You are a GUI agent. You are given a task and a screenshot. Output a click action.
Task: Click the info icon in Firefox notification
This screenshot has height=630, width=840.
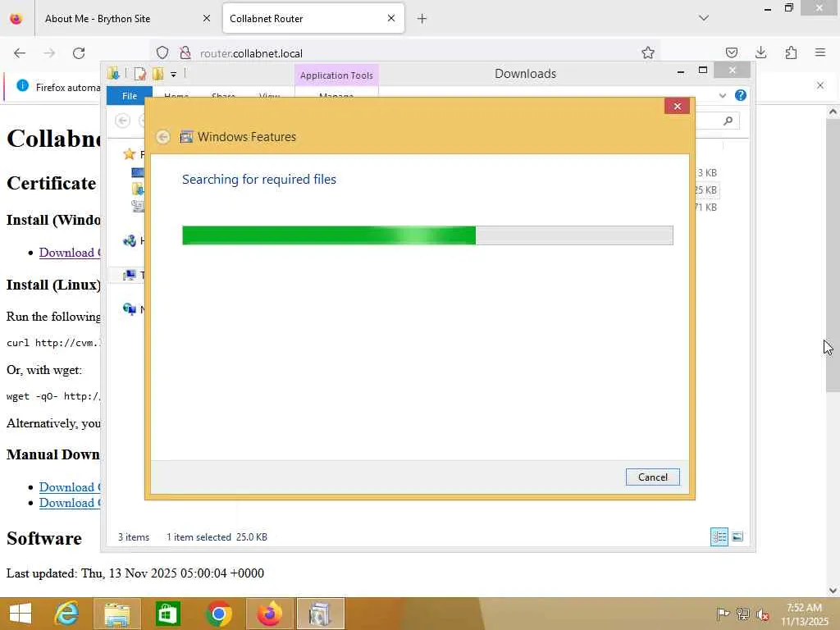[x=22, y=85]
